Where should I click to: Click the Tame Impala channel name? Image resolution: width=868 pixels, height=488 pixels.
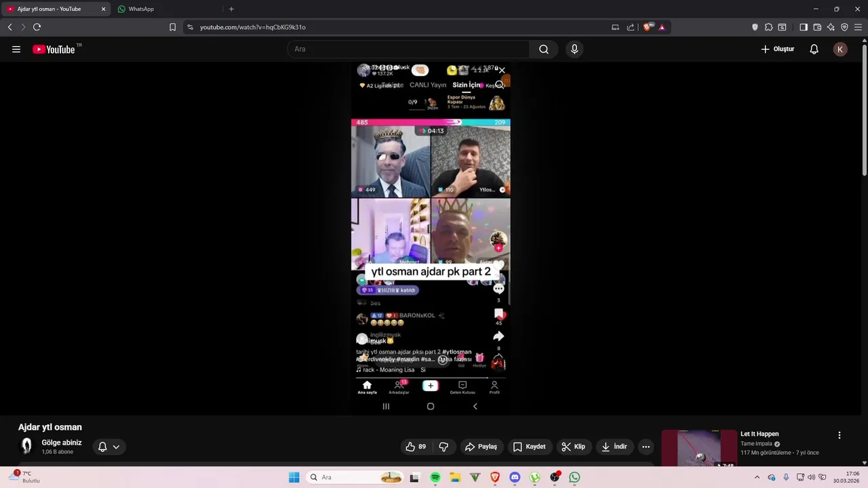(x=756, y=444)
